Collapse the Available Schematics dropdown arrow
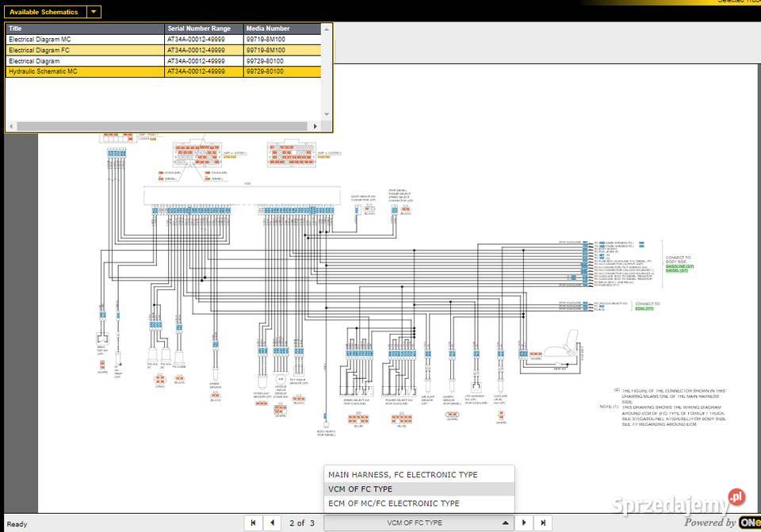Screen dimensions: 761x532 94,12
